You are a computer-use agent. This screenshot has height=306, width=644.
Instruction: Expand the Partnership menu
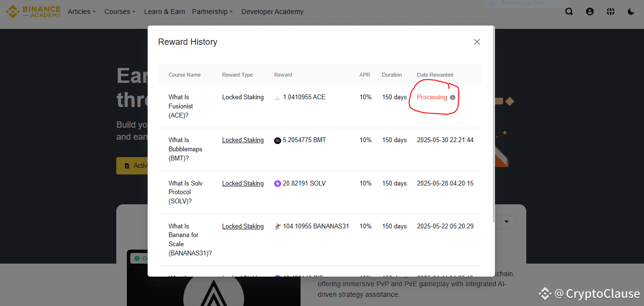point(213,12)
